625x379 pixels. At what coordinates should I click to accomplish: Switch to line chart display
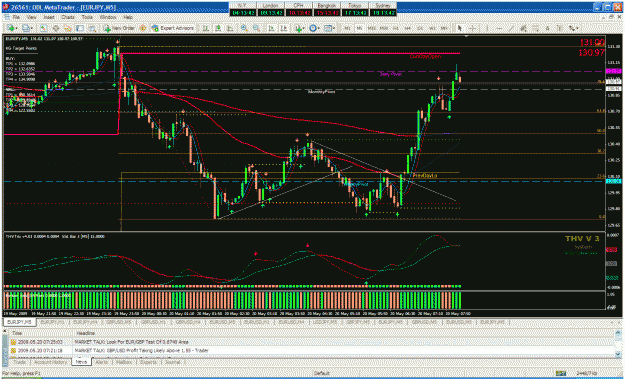(230, 28)
